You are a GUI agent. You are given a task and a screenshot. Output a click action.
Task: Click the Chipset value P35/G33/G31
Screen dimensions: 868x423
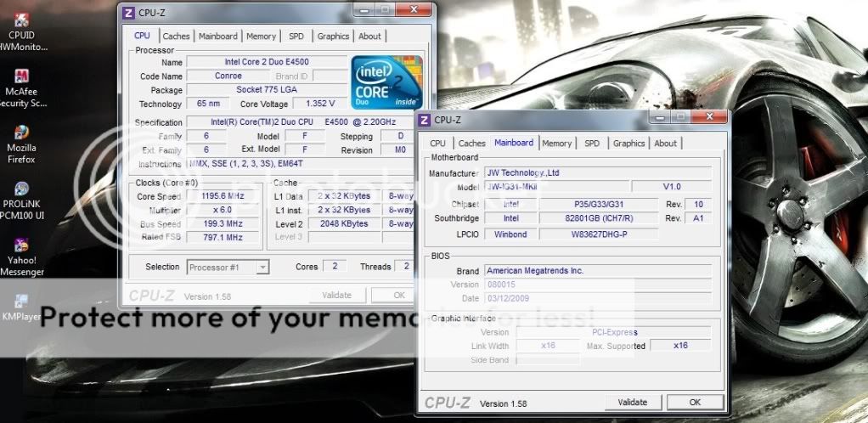point(599,205)
